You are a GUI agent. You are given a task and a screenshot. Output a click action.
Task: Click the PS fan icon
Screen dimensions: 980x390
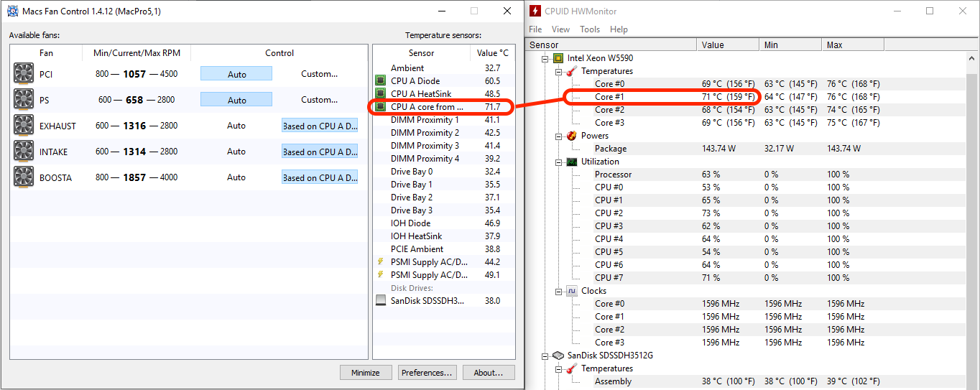(x=24, y=100)
